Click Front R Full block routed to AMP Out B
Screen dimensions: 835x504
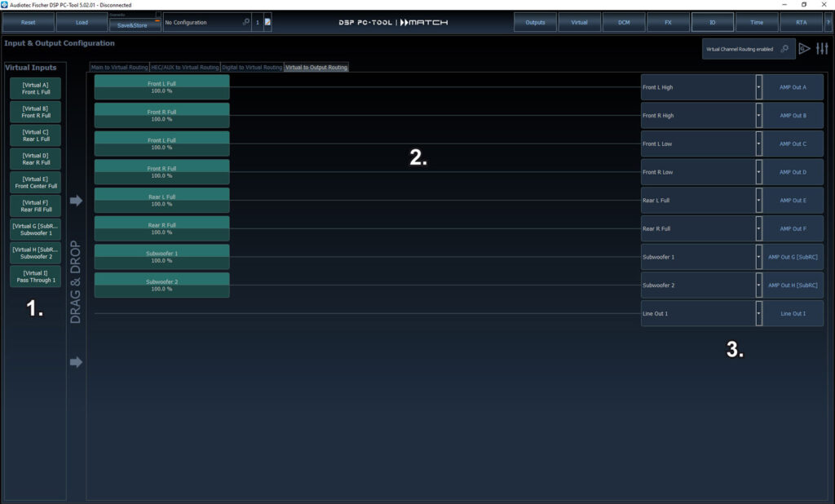(162, 115)
